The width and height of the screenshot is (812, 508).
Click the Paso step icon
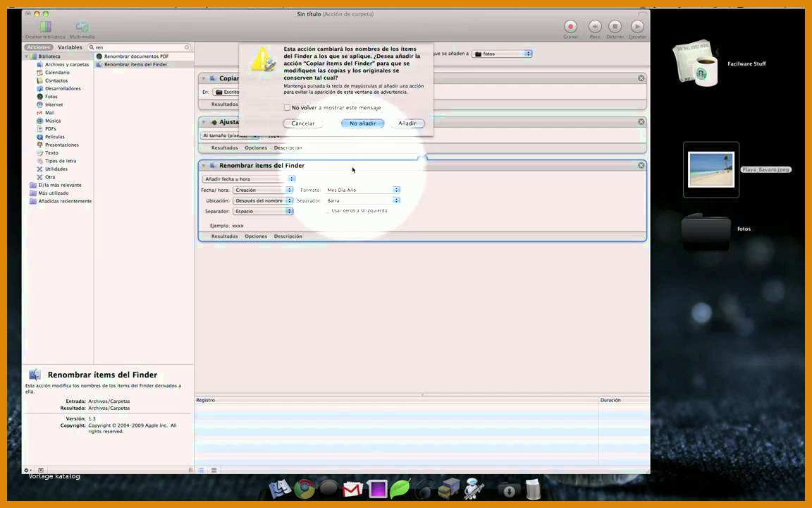coord(595,26)
